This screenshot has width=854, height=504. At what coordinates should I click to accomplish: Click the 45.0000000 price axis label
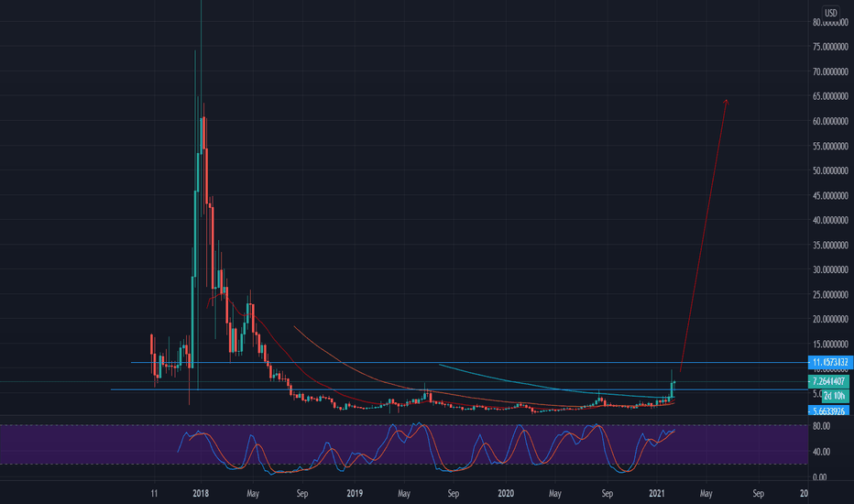pos(830,195)
